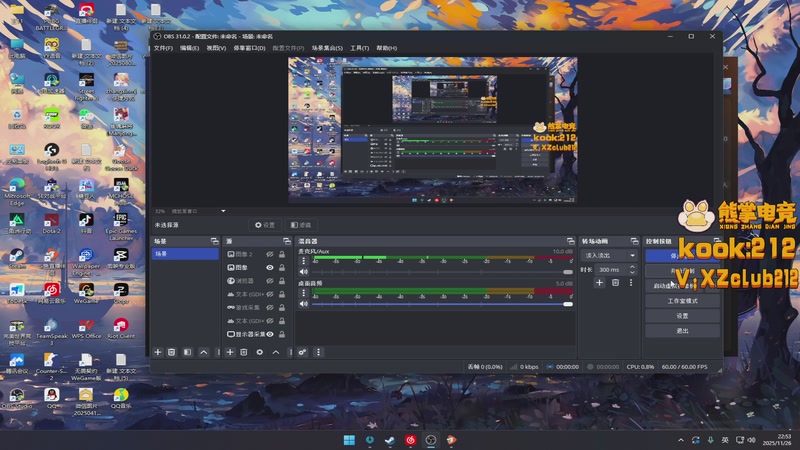Add a new source with plus icon
The width and height of the screenshot is (800, 450).
(230, 352)
